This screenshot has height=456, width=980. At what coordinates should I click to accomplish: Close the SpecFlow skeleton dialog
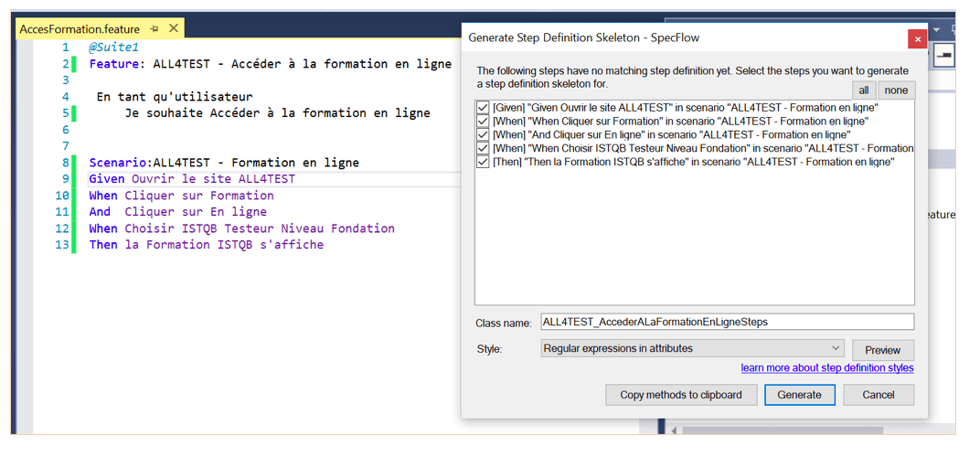pyautogui.click(x=917, y=38)
